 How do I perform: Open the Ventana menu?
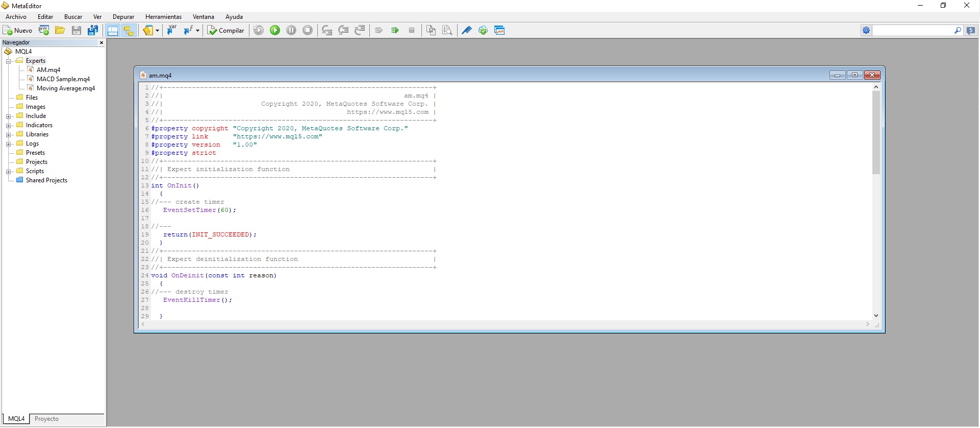[204, 17]
